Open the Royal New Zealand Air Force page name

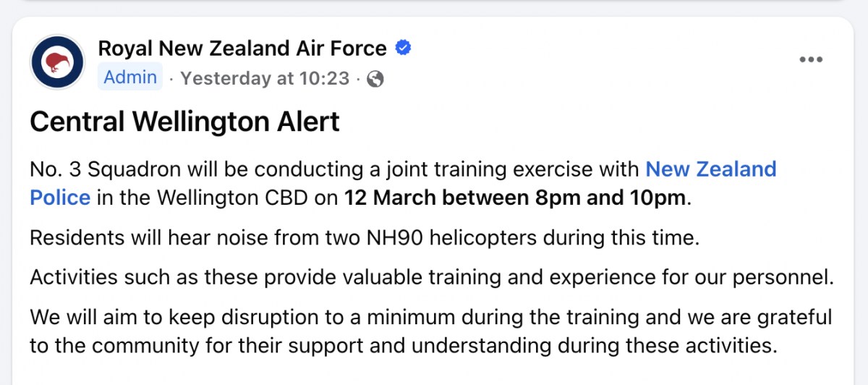tap(242, 48)
